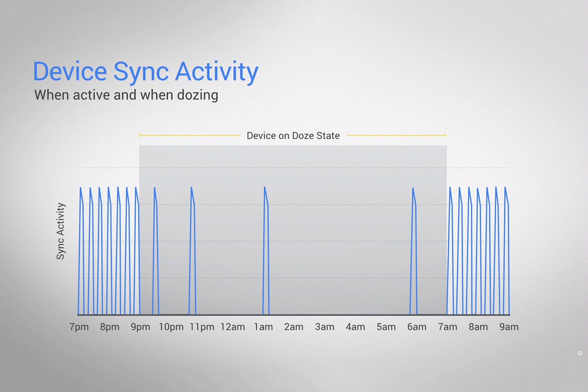Select the 10pm label on time axis

[x=171, y=327]
